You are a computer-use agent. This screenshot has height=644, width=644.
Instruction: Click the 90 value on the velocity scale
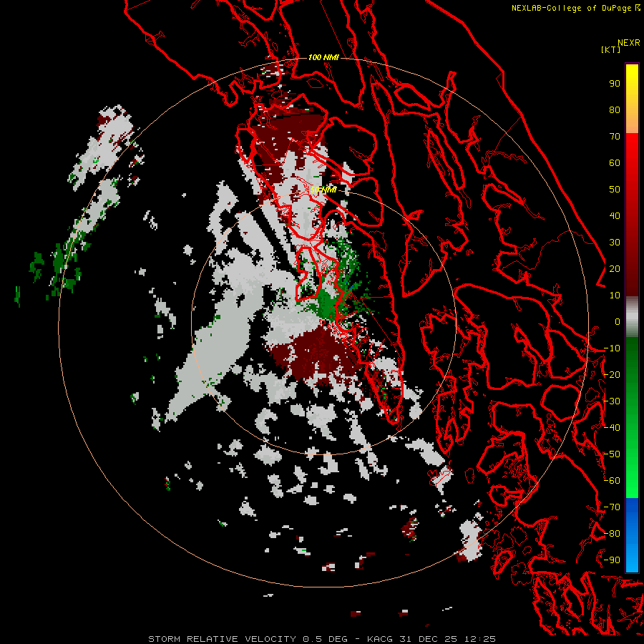click(x=615, y=84)
